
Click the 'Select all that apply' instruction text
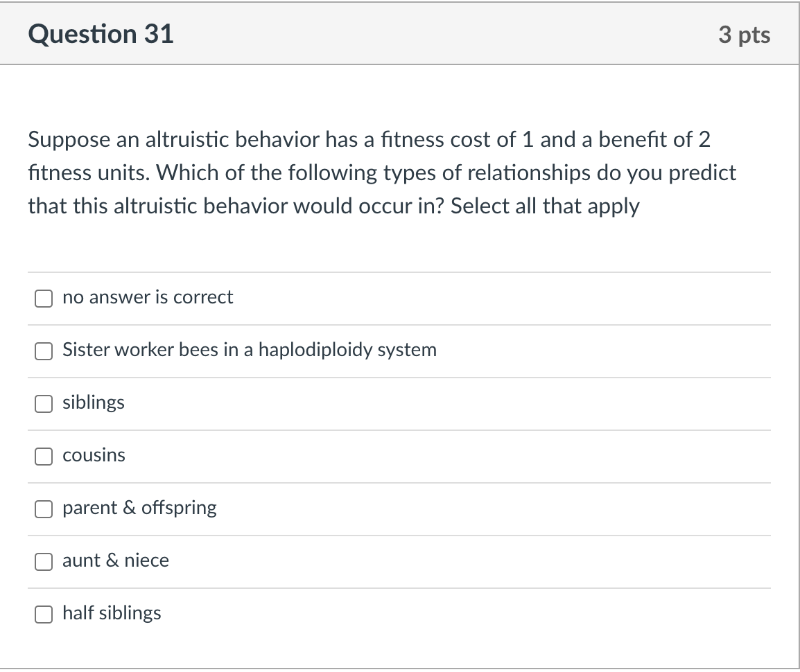(545, 206)
